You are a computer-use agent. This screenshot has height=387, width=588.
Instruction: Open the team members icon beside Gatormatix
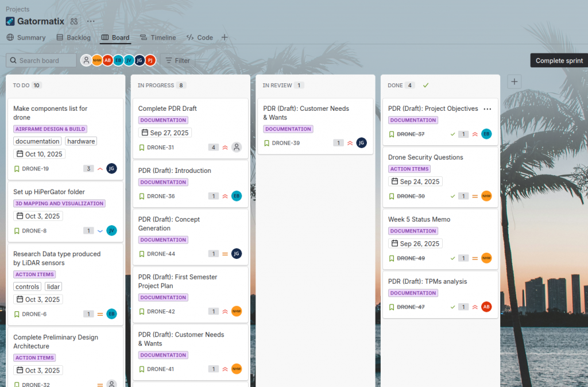click(73, 21)
